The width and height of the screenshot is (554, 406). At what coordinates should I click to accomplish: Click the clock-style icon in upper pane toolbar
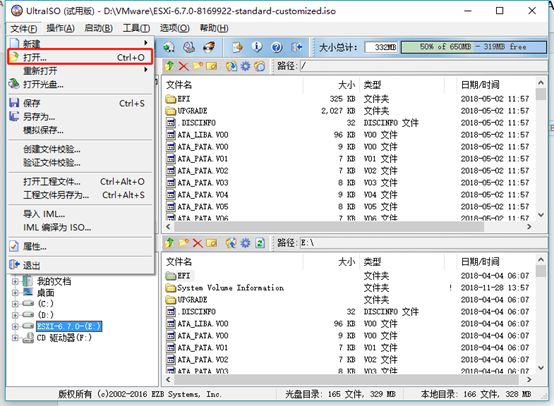[x=260, y=66]
